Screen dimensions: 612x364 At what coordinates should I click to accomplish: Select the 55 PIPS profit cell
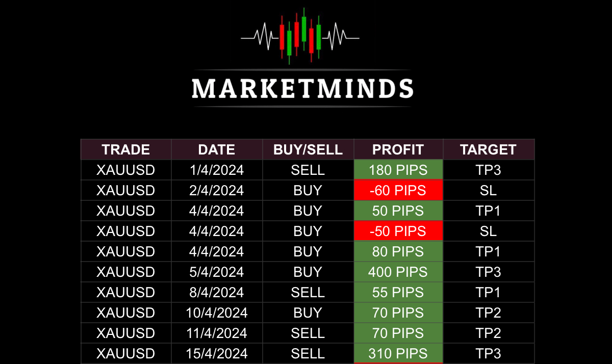[x=398, y=292]
